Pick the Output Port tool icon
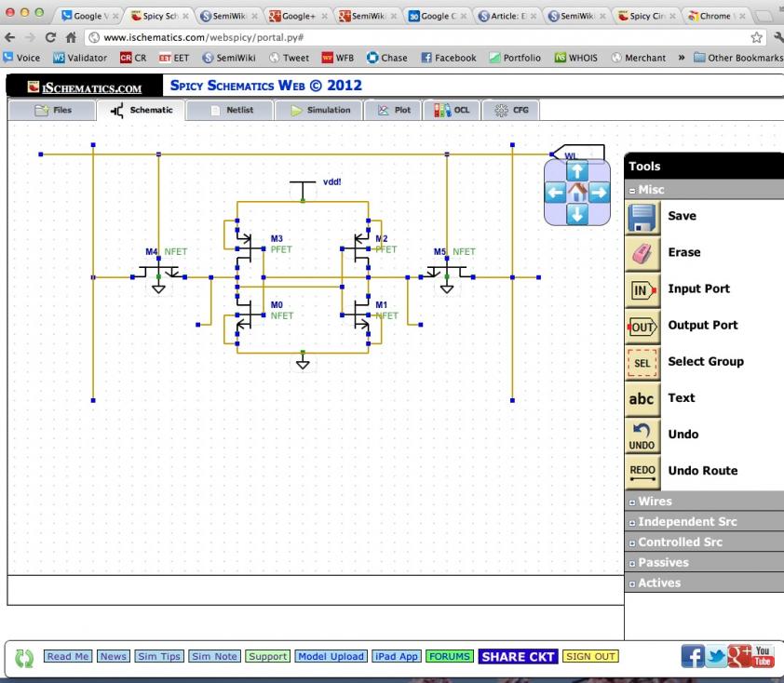Image resolution: width=784 pixels, height=683 pixels. (642, 327)
